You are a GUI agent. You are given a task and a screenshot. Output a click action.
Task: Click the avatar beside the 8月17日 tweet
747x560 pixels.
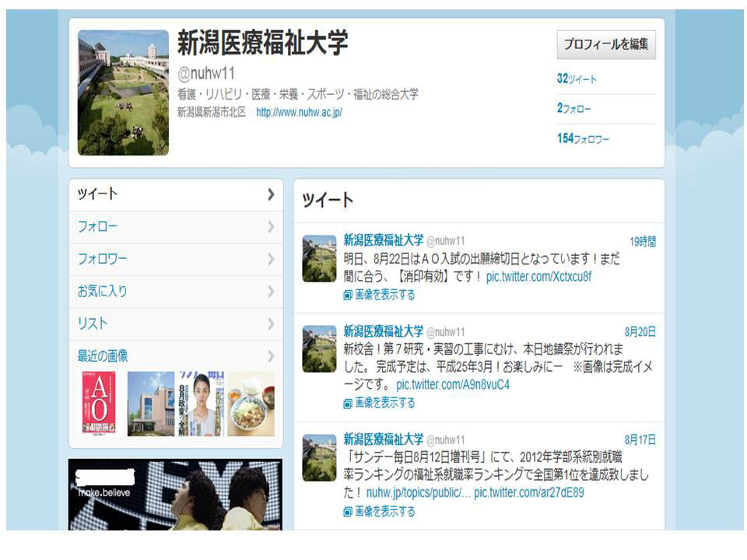point(319,457)
